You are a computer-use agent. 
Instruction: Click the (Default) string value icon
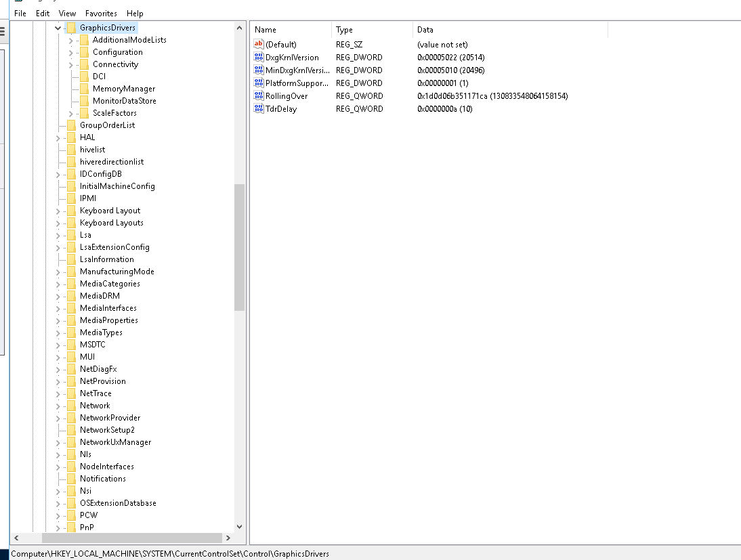pyautogui.click(x=259, y=45)
